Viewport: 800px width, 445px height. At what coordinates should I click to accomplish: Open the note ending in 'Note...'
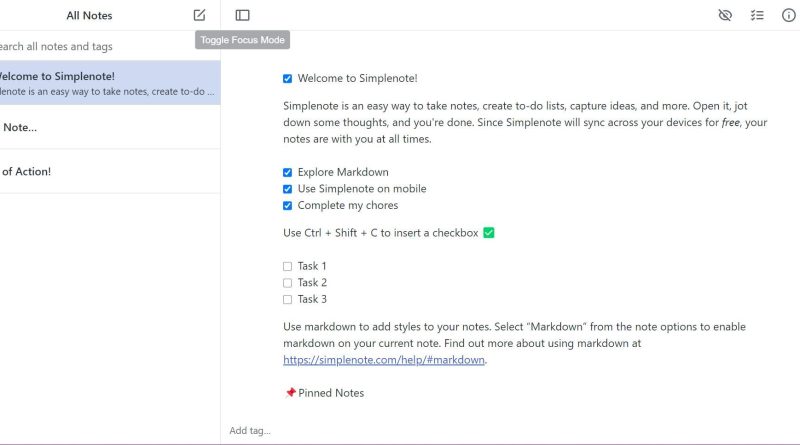pyautogui.click(x=110, y=127)
